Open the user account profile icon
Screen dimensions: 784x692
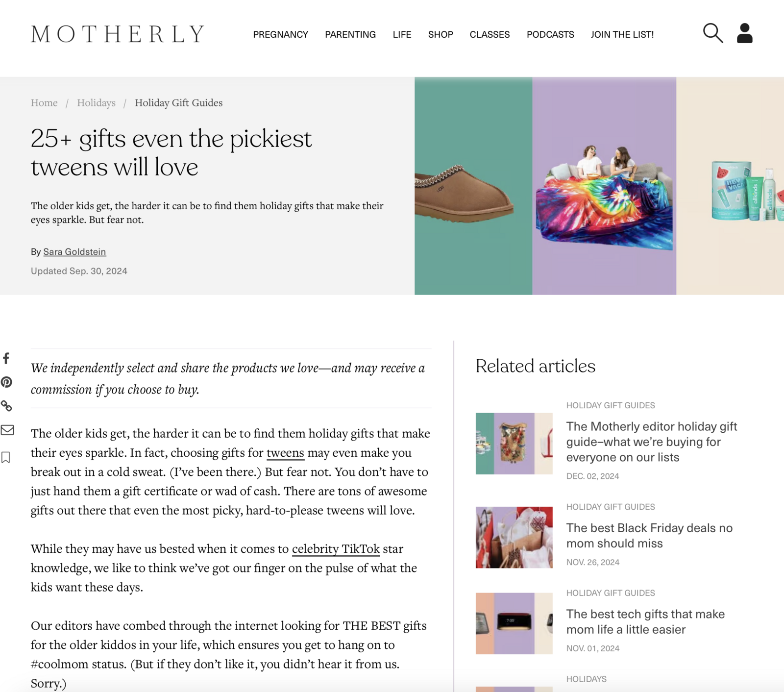pos(744,33)
